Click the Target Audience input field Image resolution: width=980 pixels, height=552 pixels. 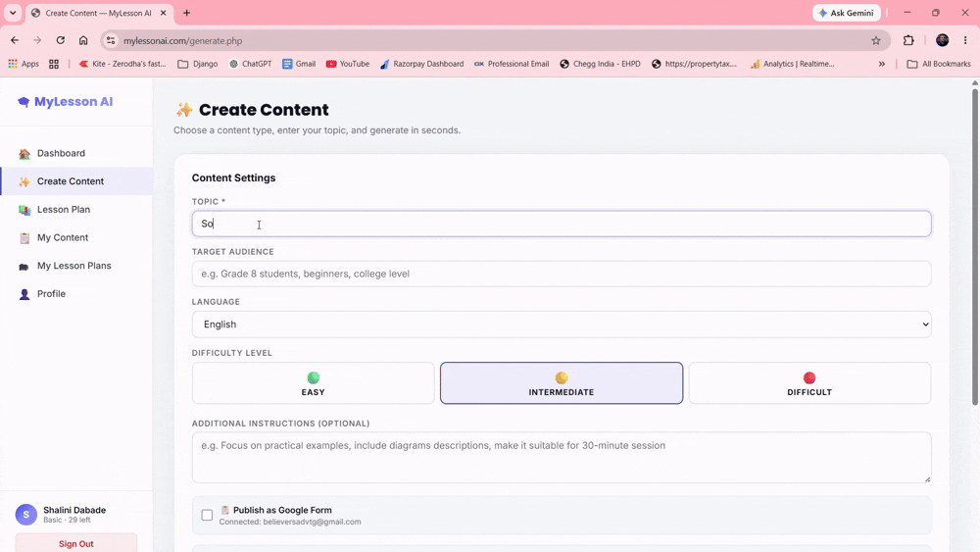click(x=562, y=274)
